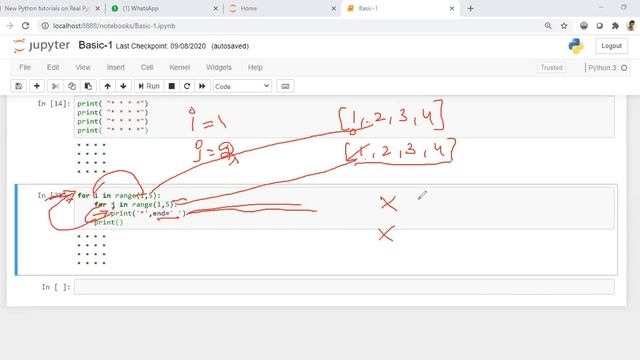The height and width of the screenshot is (360, 640).
Task: Copy selected cells
Action: coord(72,86)
